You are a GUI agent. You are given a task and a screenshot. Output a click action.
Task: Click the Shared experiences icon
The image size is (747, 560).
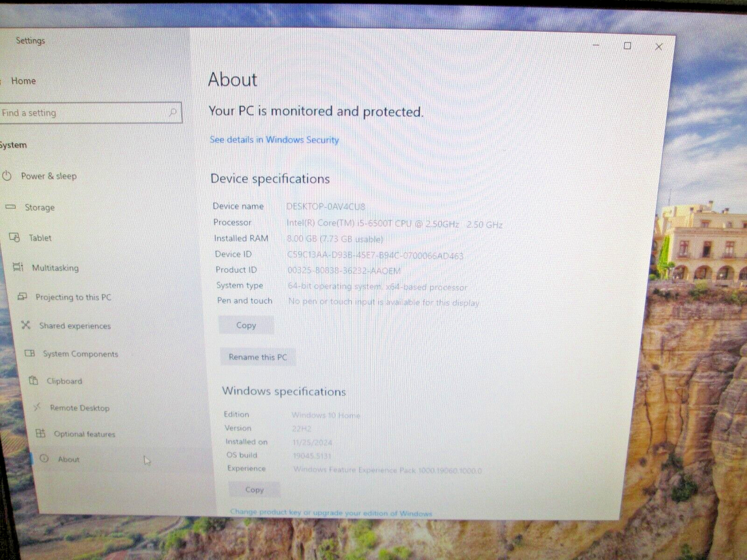coord(26,326)
